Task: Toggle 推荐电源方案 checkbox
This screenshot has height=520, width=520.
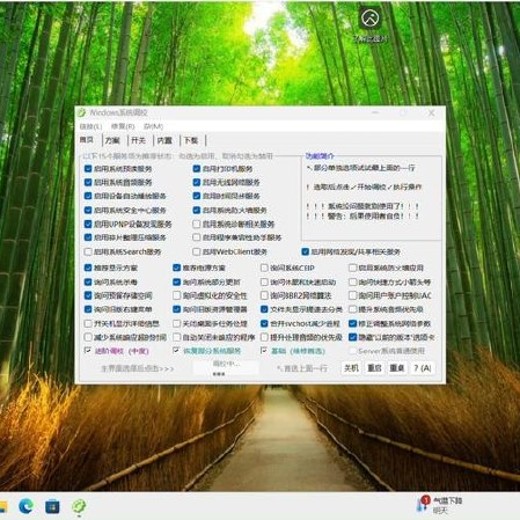Action: 176,268
